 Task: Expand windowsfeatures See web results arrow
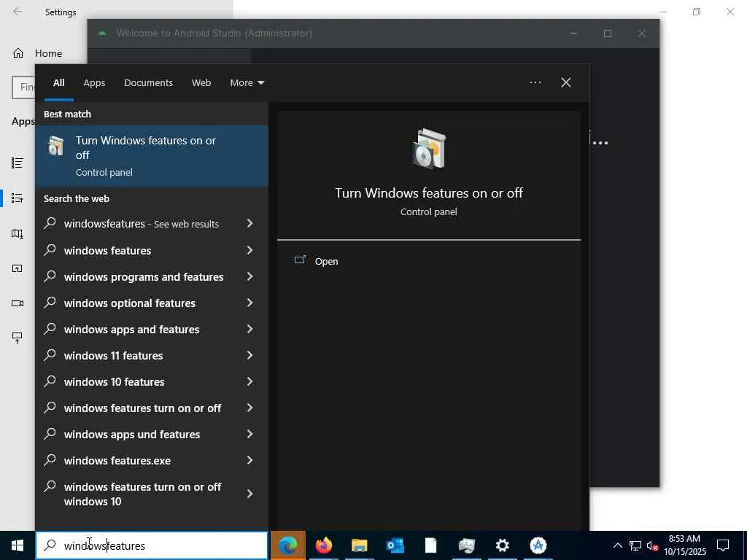pos(249,223)
